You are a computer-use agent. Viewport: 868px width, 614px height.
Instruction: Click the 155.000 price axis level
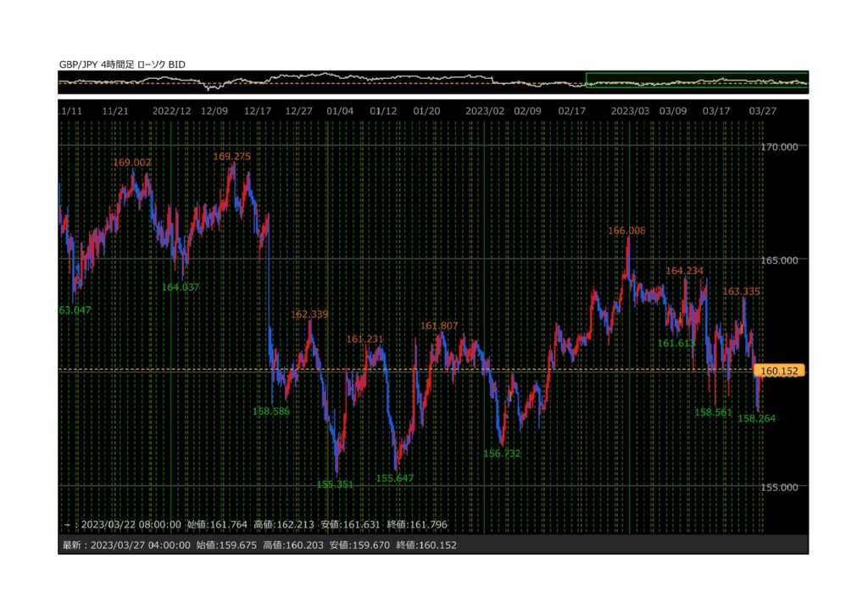pos(780,488)
